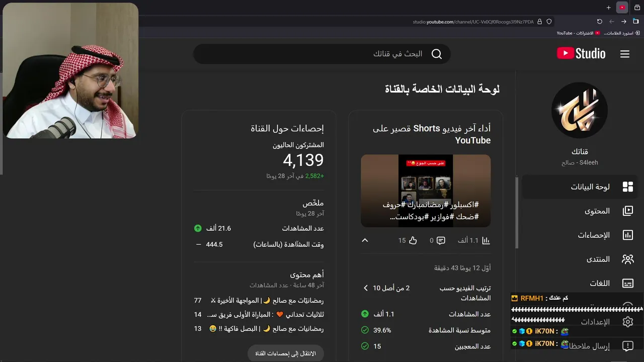Image resolution: width=644 pixels, height=362 pixels.
Task: Click check icon beside 39.6% row
Action: pos(365,330)
